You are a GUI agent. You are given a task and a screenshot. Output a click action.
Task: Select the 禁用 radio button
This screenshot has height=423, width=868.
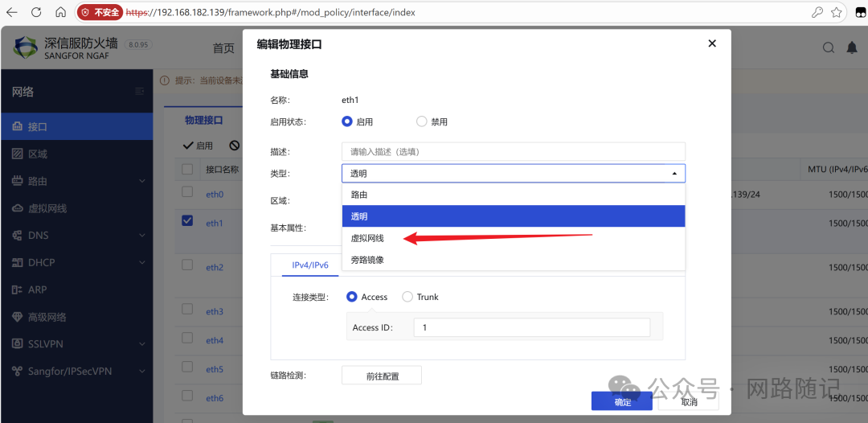pos(421,121)
